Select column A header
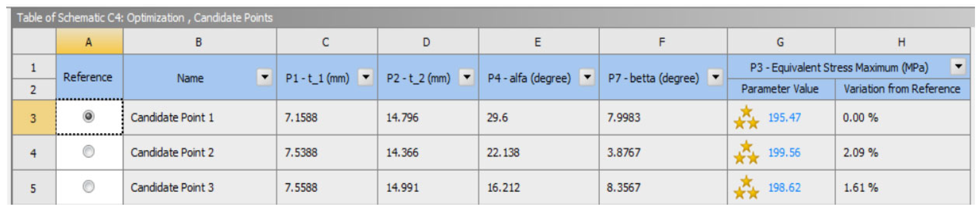Screen dimensions: 980x210 click(89, 42)
